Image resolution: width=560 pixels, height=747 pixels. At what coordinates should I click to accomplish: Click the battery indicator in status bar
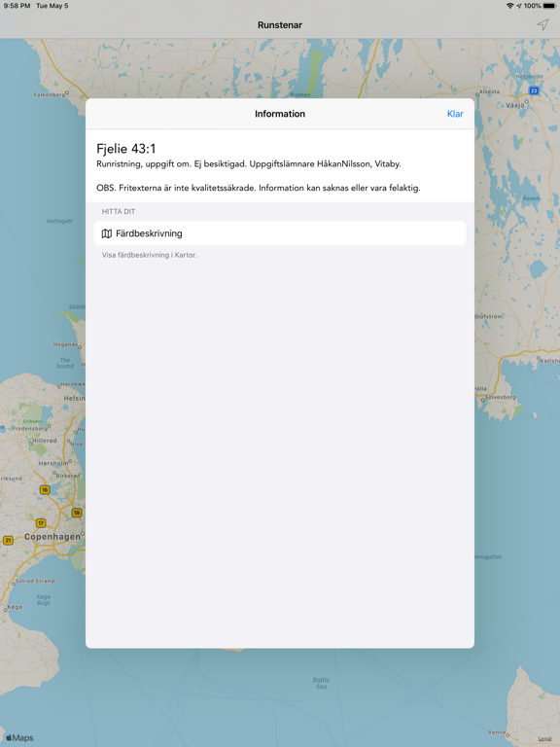549,6
